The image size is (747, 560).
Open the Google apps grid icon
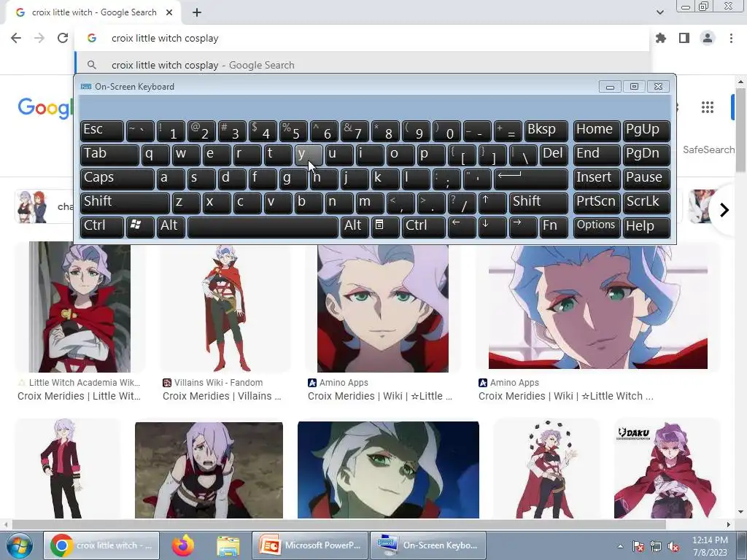coord(708,107)
